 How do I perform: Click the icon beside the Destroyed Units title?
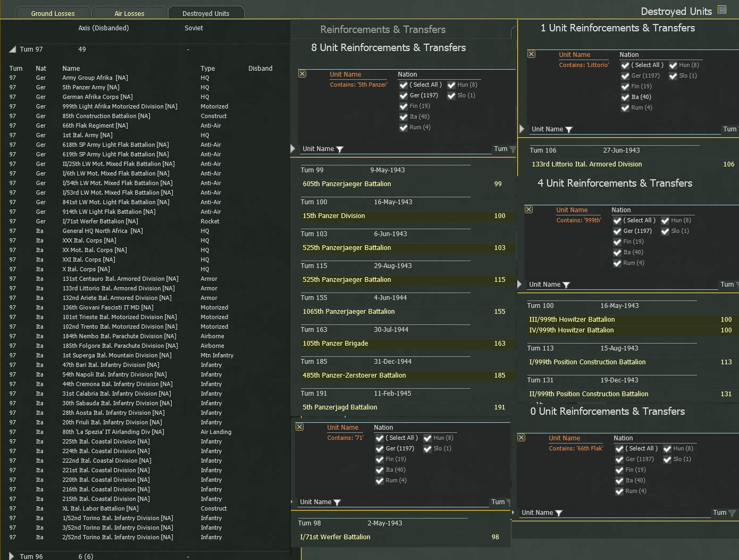tap(722, 10)
